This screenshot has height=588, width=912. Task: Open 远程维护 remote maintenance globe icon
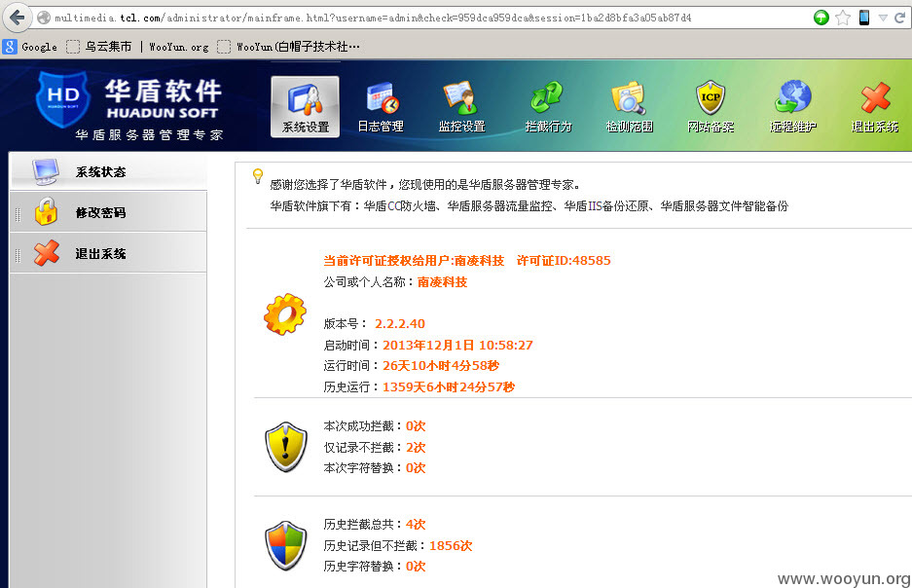(792, 107)
